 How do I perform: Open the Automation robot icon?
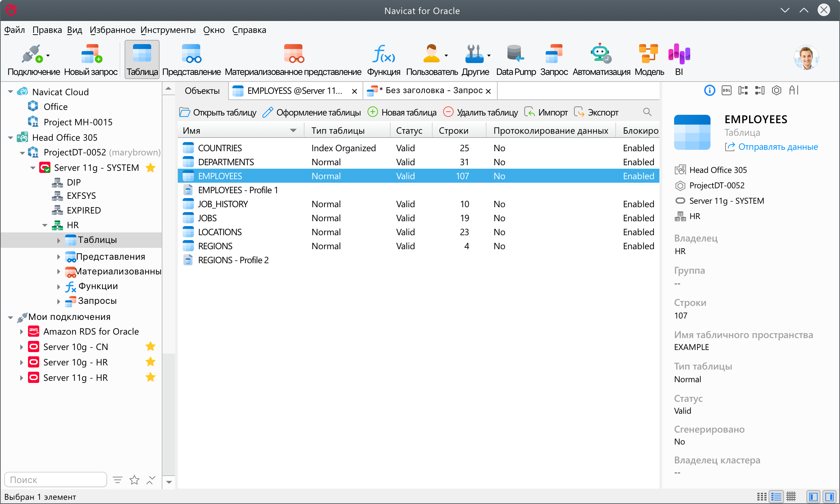pos(601,60)
